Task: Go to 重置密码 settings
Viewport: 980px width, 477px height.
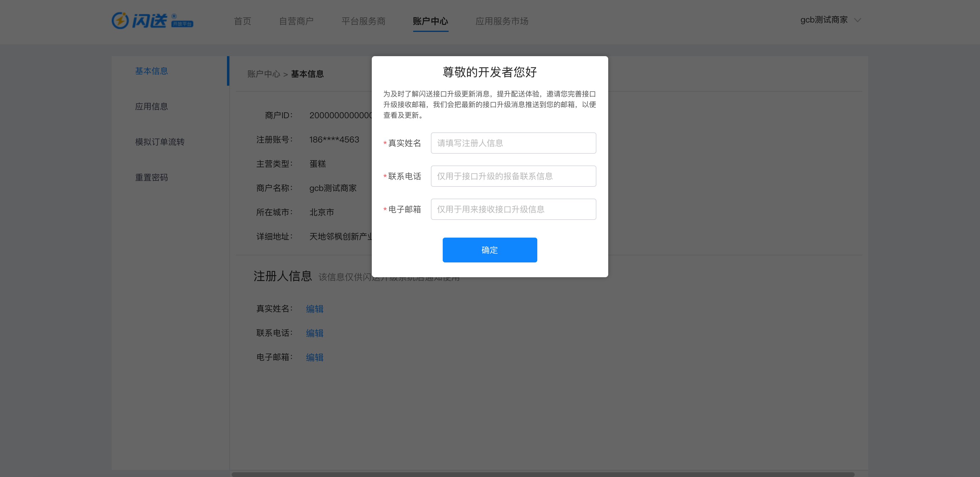Action: tap(151, 177)
